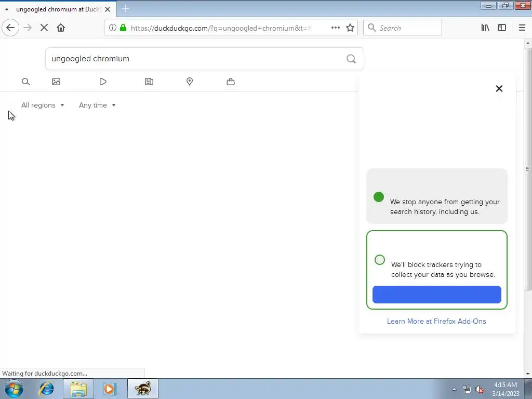Open page actions three-dot menu
Screen dimensions: 532x399
coord(336,28)
